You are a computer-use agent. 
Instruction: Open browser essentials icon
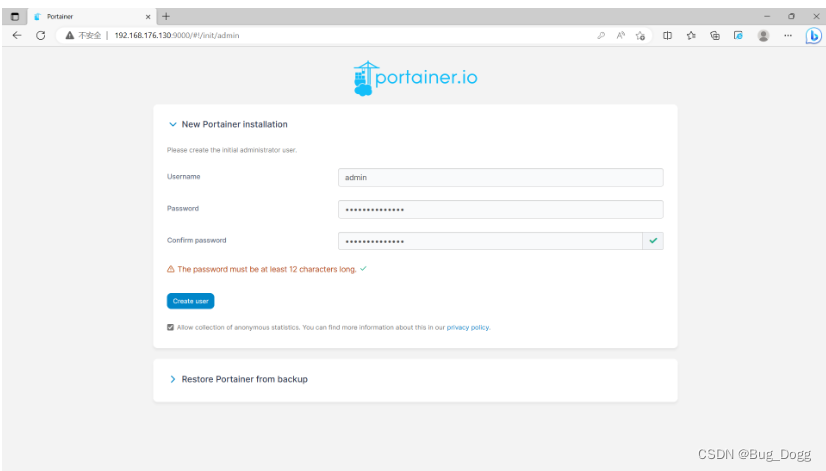tap(739, 35)
